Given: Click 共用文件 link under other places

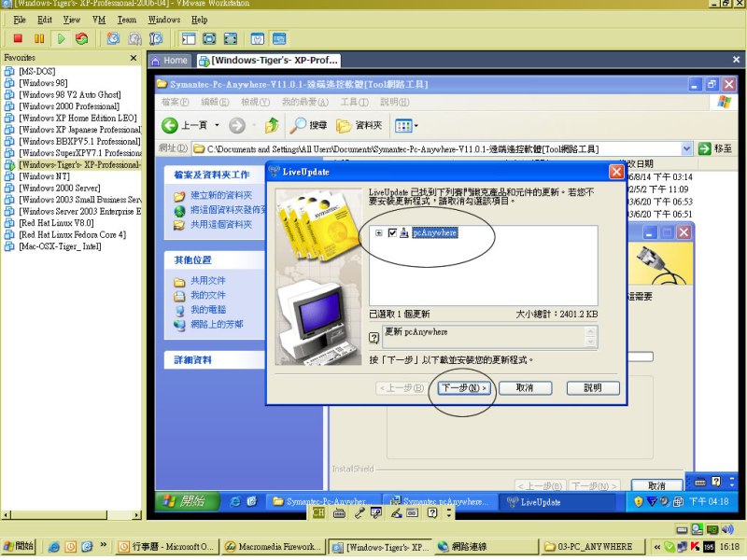Looking at the screenshot, I should (208, 281).
